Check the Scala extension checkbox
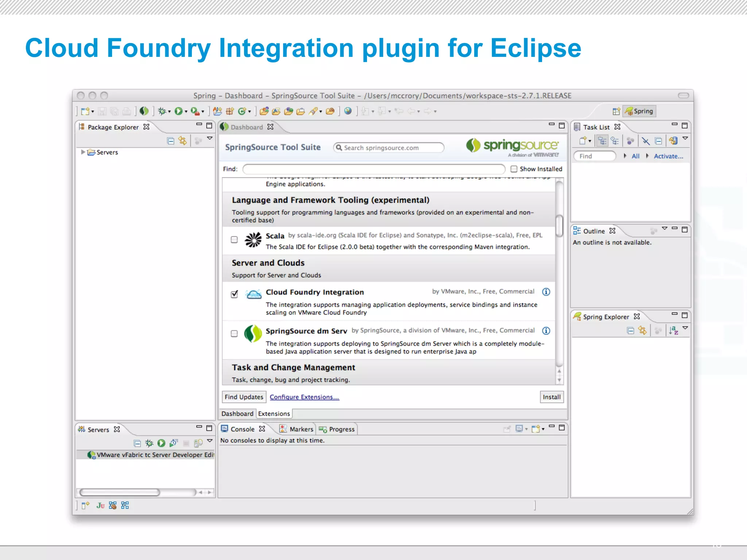This screenshot has height=560, width=747. [234, 240]
